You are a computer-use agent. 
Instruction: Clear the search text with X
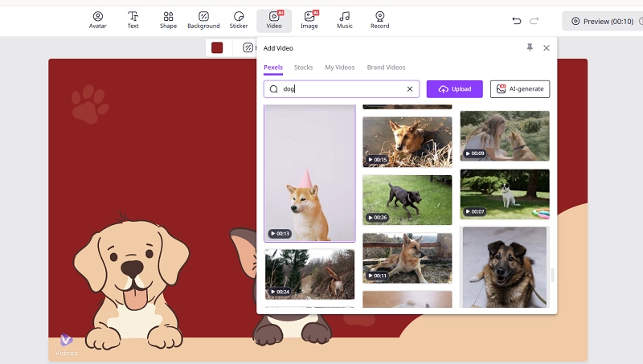tap(410, 89)
